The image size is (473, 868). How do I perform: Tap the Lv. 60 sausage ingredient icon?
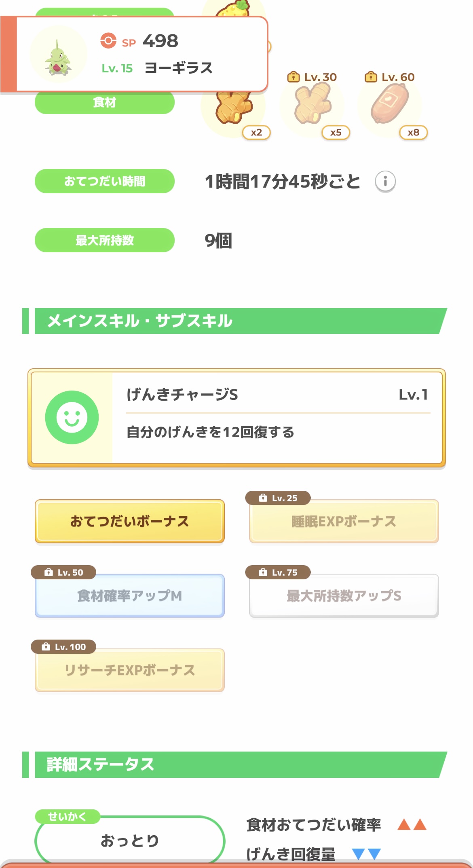tap(389, 105)
